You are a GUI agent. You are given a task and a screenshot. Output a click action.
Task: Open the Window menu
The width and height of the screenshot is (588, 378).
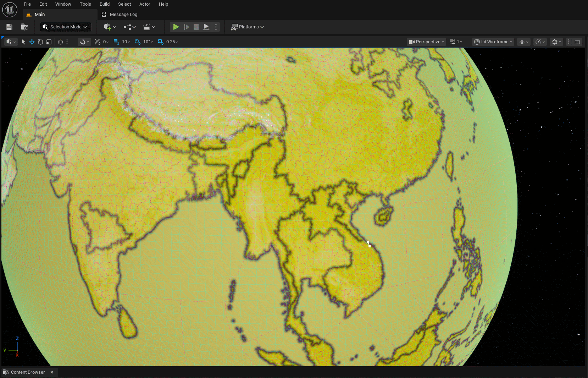tap(63, 4)
